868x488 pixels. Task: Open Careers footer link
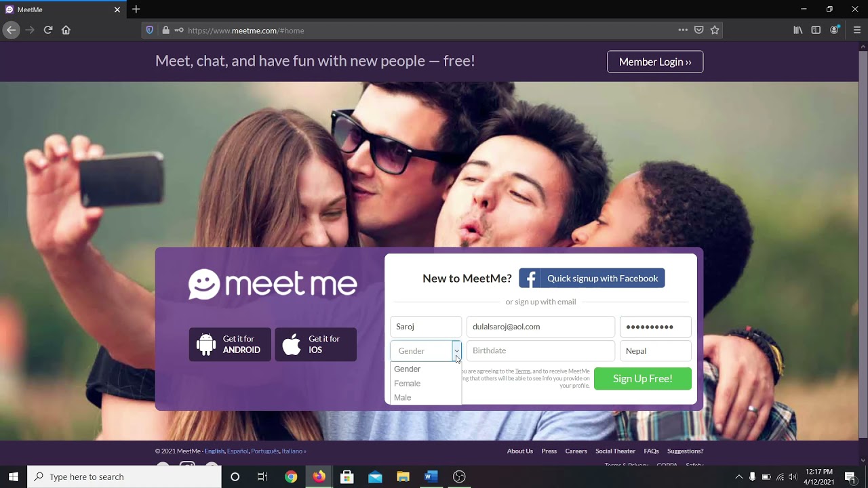(576, 451)
